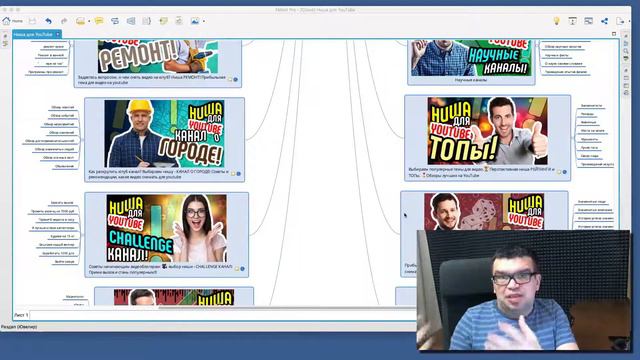The image size is (640, 360).
Task: Open the link icon on ТОПы topic
Action: tap(565, 172)
